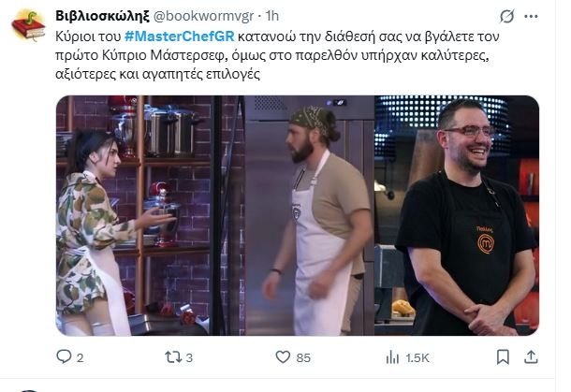Screen dimensions: 571x392
Task: Open the @bookwormvgr handle link
Action: tap(203, 17)
